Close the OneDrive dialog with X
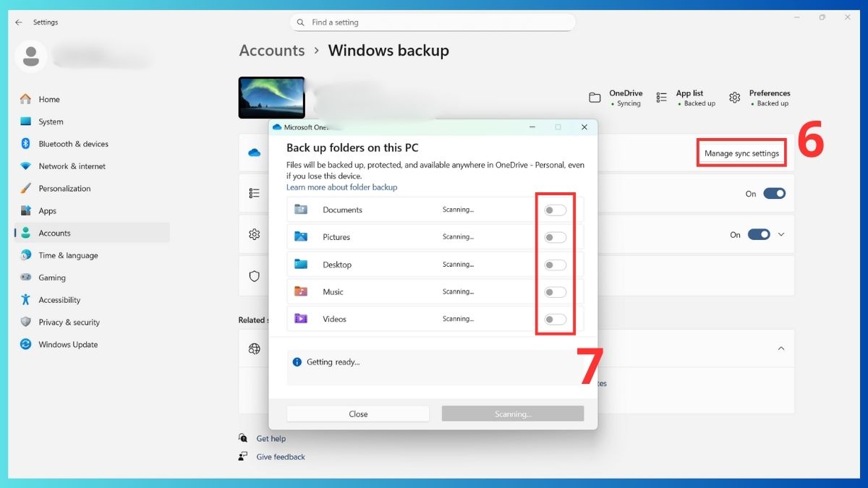 pos(584,127)
